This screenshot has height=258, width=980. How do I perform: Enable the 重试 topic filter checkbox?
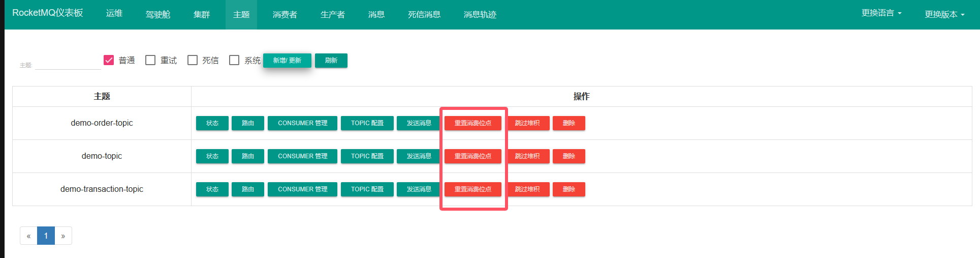[x=150, y=60]
